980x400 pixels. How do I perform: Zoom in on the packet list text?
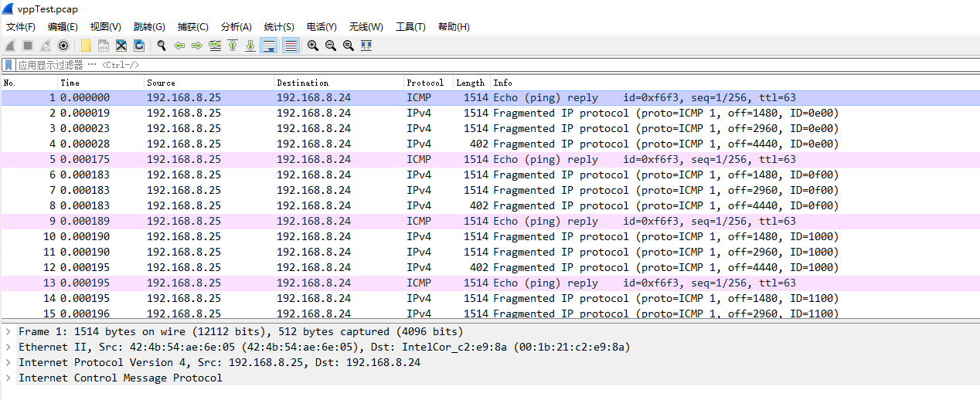pos(313,46)
